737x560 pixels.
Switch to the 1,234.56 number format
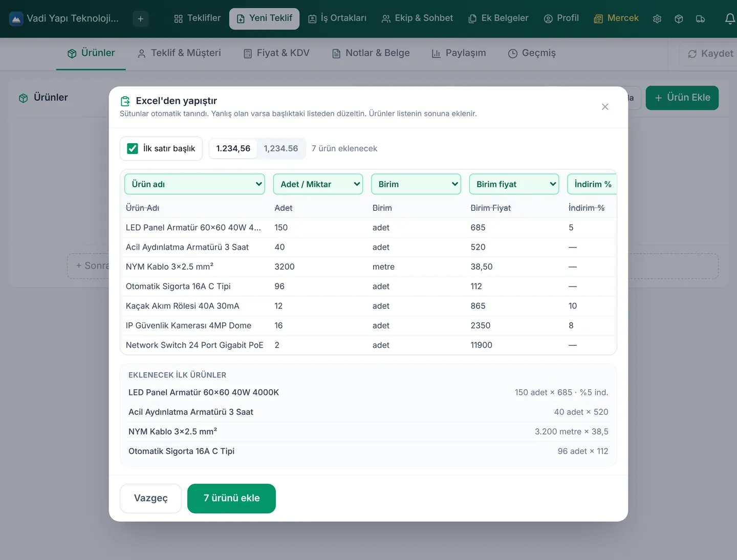coord(281,148)
